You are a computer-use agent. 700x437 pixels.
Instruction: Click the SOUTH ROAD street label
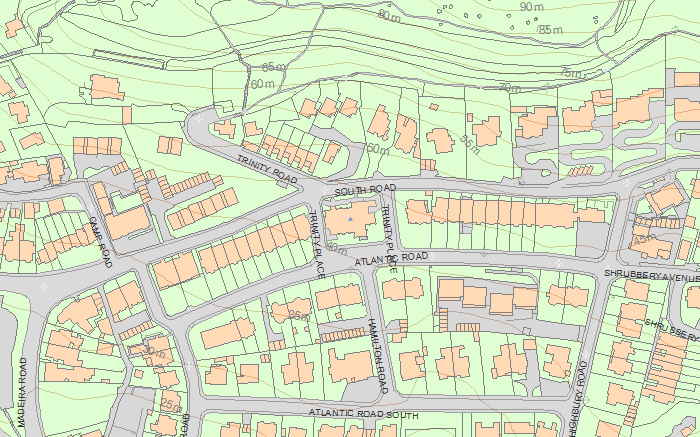(365, 190)
